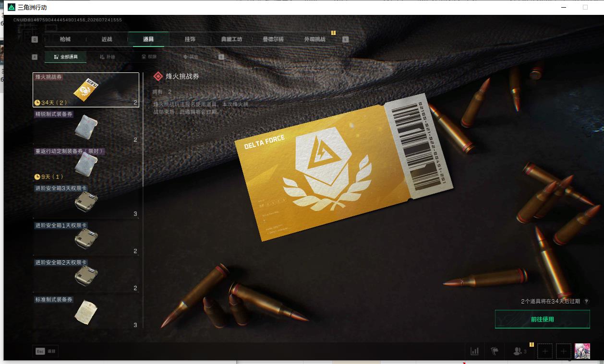
Task: Filter items by 补给 supplies
Action: tap(108, 57)
